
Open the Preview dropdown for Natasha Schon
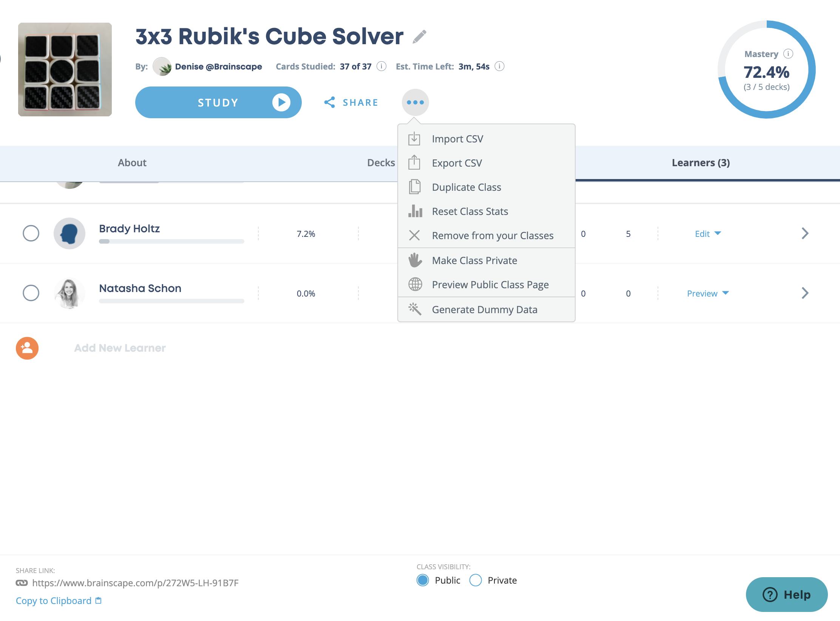(708, 294)
